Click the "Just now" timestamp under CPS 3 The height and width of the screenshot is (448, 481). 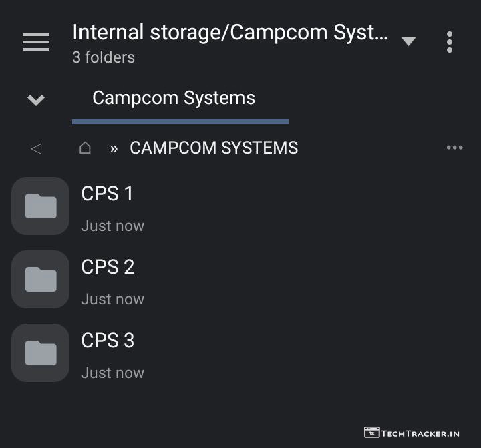pyautogui.click(x=112, y=373)
